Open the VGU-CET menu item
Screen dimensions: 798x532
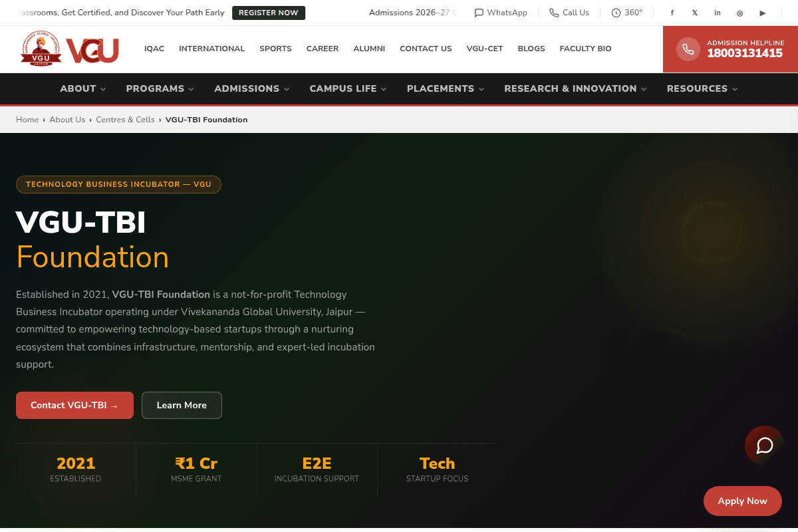click(485, 49)
